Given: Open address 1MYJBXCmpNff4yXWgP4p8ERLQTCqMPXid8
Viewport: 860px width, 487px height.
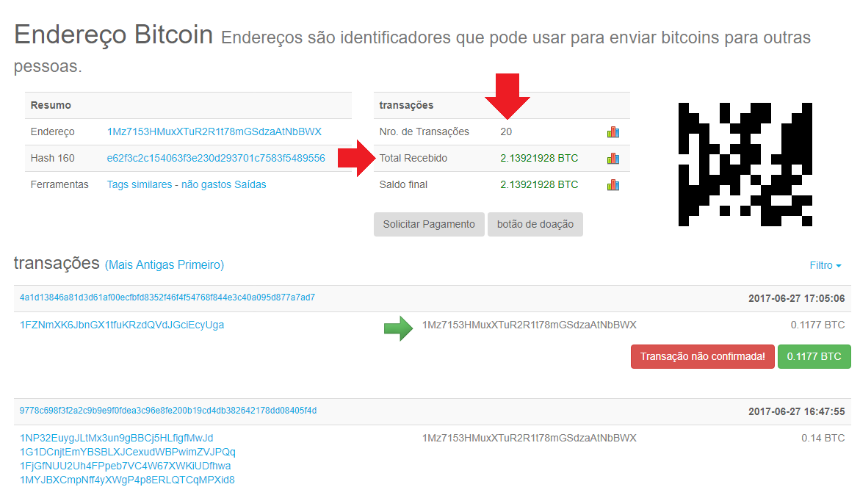Looking at the screenshot, I should click(x=127, y=480).
